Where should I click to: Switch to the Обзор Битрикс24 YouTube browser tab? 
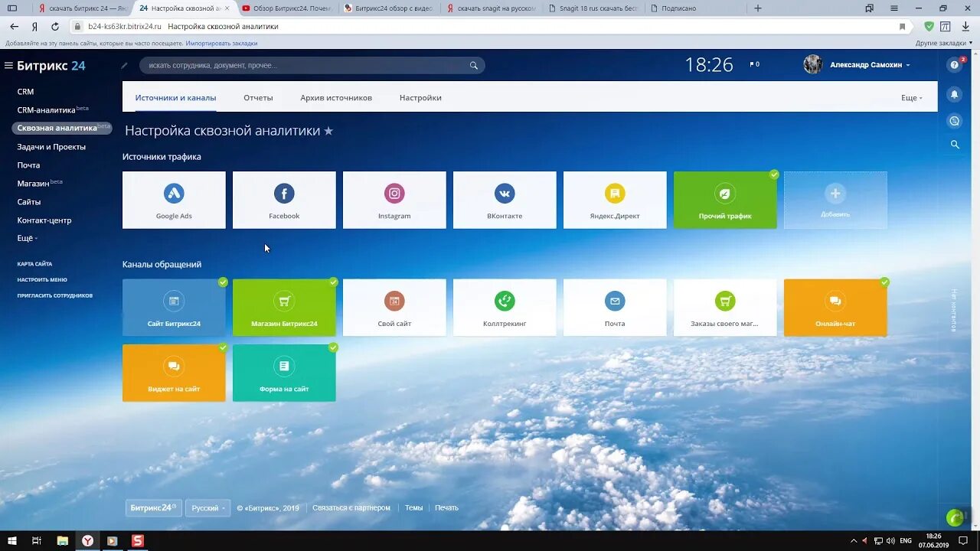coord(286,8)
